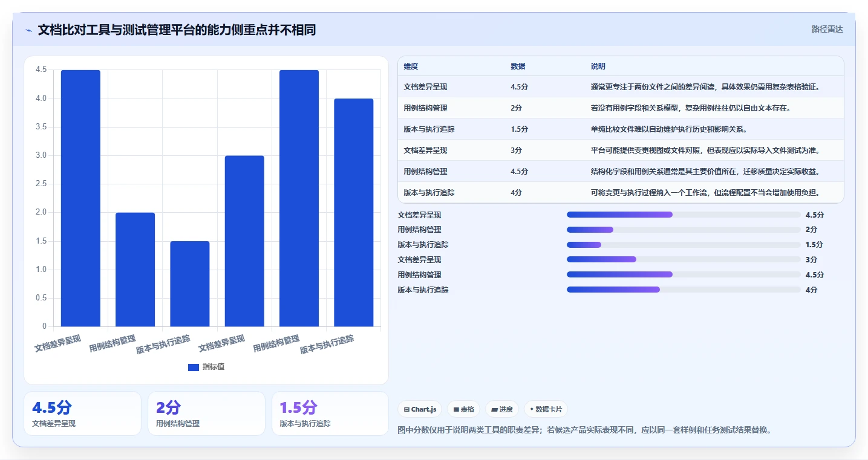Viewport: 868px width, 460px height.
Task: Click the 版本与执行追踪 bar reaching 1.5
Action: click(190, 284)
